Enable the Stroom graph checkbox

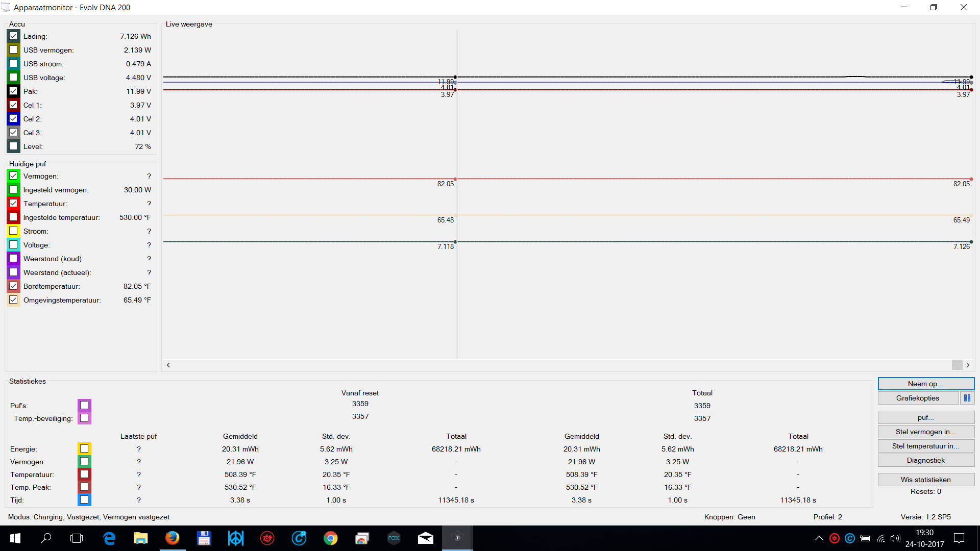(x=14, y=231)
